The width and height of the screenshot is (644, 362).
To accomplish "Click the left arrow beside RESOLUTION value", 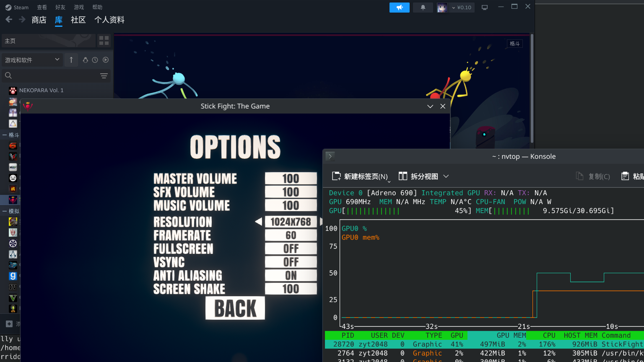I will (x=259, y=222).
